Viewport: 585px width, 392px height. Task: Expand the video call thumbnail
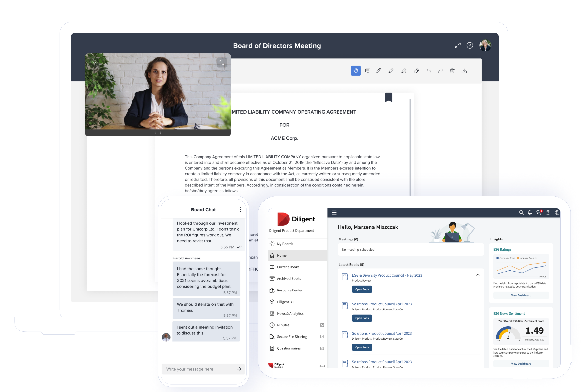(222, 62)
